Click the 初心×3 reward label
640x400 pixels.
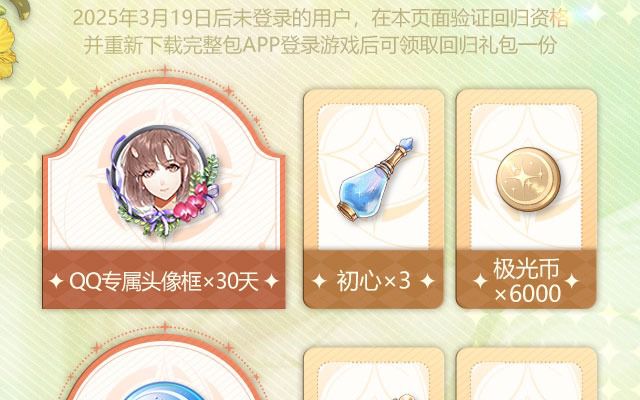pos(373,281)
